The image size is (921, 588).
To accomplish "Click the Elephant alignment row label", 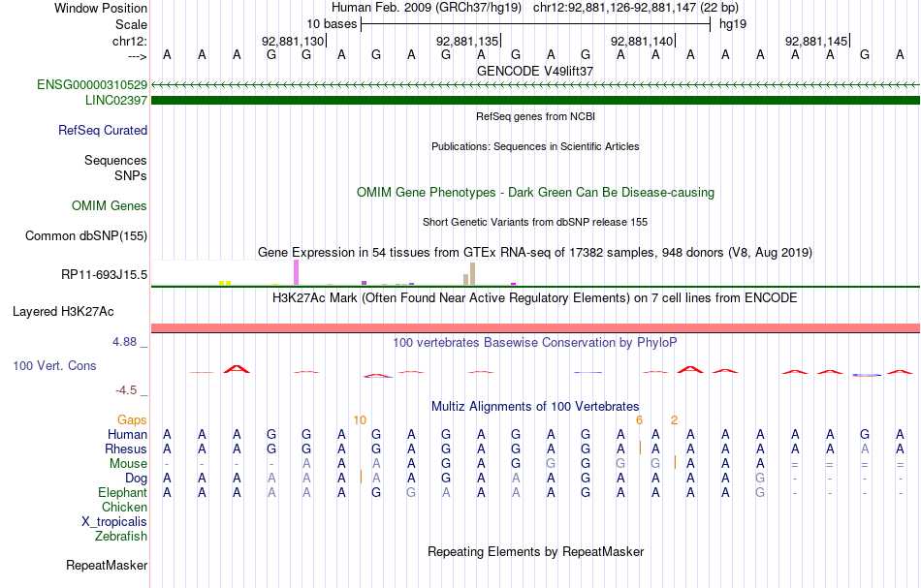I will pyautogui.click(x=123, y=492).
